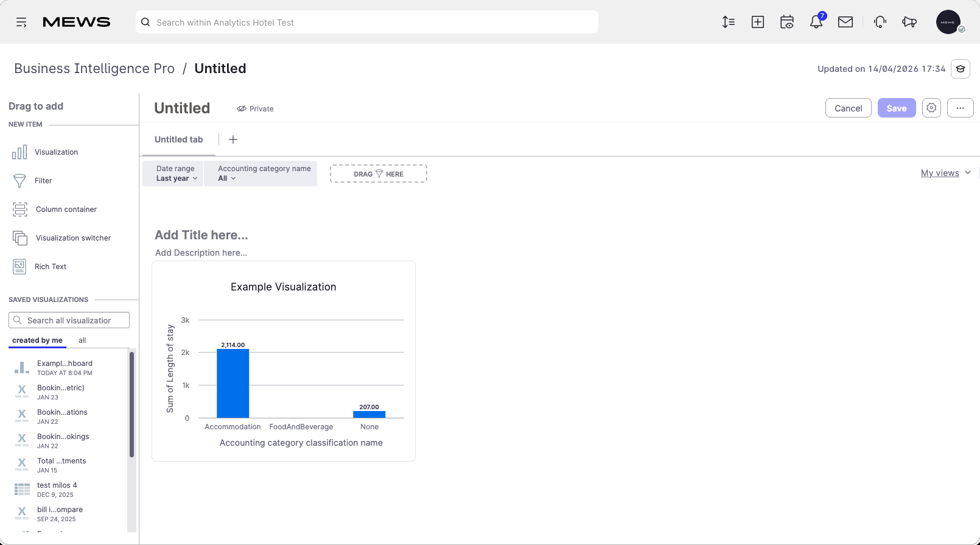Screen dimensions: 980x545
Task: Click the FoodAndBeverage axis label
Action: [x=301, y=427]
